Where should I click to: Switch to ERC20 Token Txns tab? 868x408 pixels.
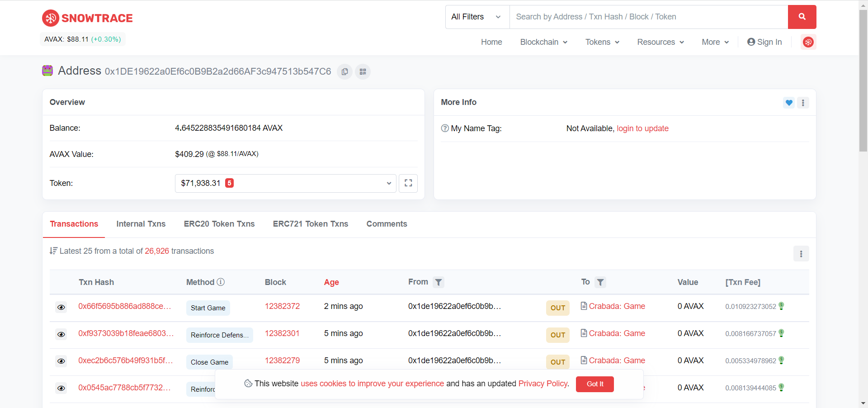[219, 224]
